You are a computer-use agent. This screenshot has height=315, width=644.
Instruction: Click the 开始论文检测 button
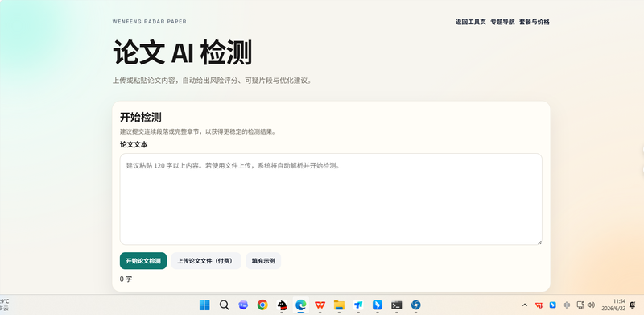tap(143, 261)
